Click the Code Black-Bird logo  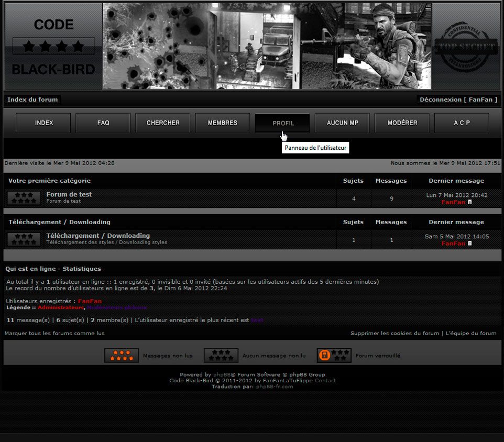(x=53, y=47)
